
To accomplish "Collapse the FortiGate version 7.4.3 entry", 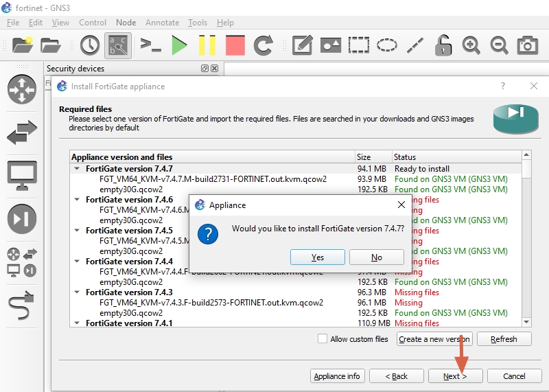I will (x=77, y=292).
